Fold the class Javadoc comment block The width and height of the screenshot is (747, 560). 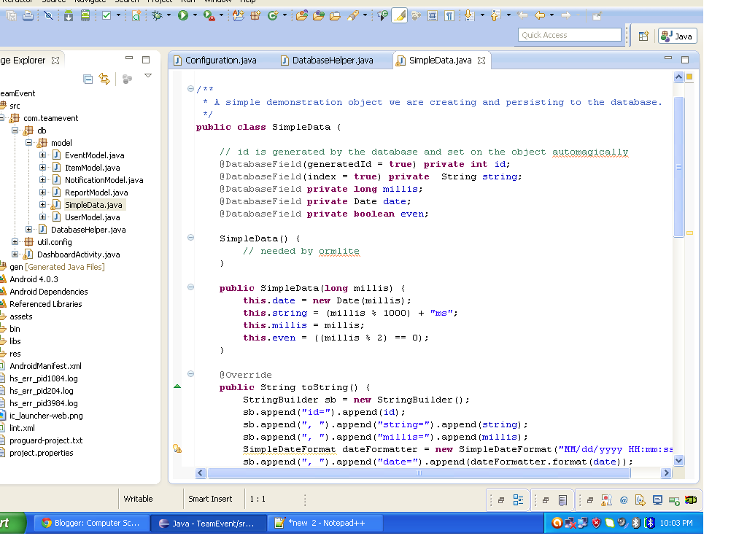[190, 88]
